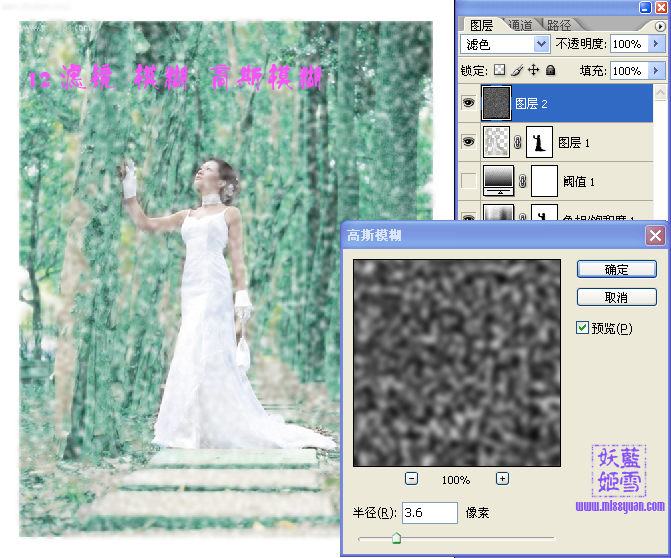Click layers panel scrollbar up arrow
The width and height of the screenshot is (671, 558).
660,93
